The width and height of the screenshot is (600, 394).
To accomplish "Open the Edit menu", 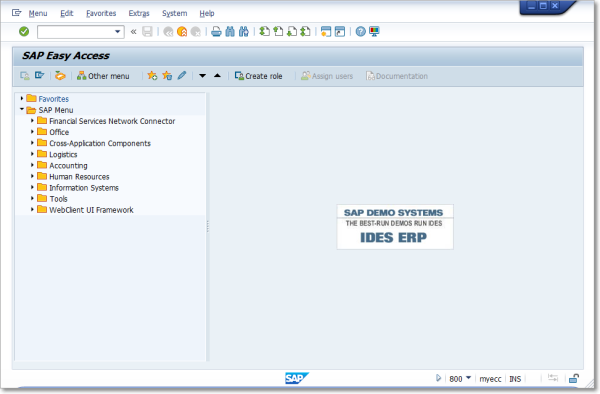I will coord(67,13).
